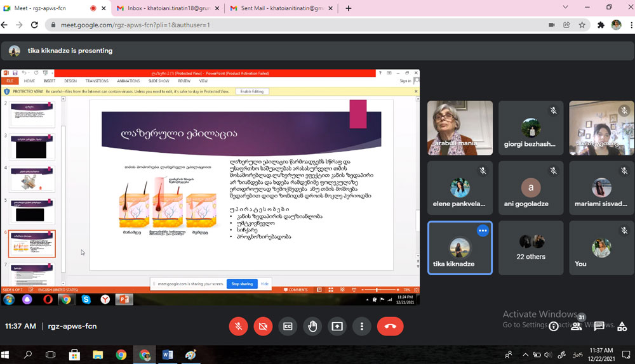Raise hand in the meeting
Viewport: 635px width, 364px height.
(312, 326)
